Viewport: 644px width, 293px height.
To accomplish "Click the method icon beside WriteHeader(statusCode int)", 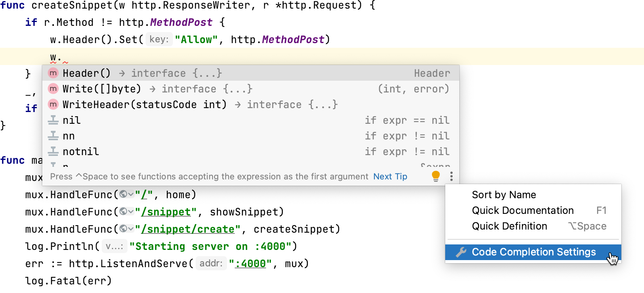I will point(53,105).
